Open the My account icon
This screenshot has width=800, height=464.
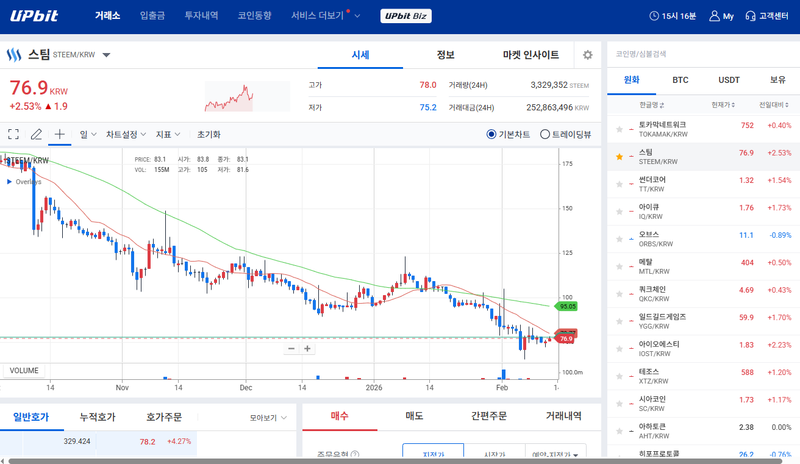[721, 16]
